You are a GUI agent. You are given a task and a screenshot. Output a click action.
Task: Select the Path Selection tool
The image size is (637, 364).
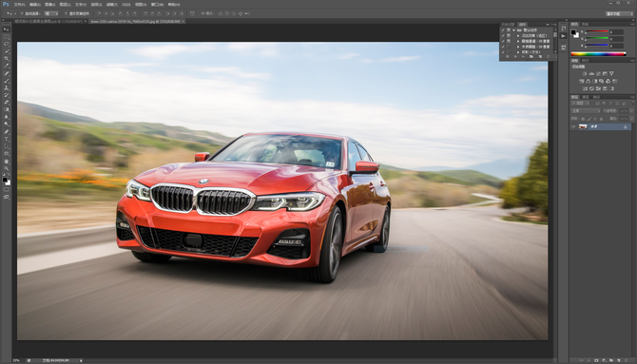pos(6,145)
